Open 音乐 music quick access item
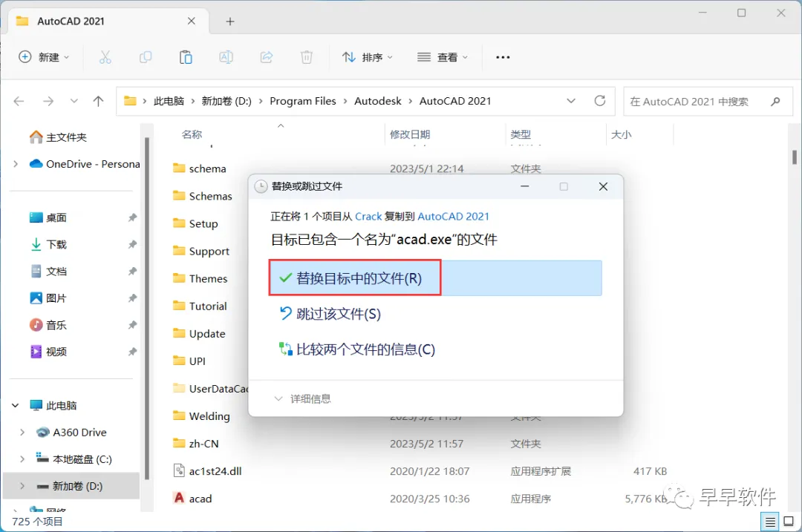This screenshot has height=532, width=802. coord(48,325)
